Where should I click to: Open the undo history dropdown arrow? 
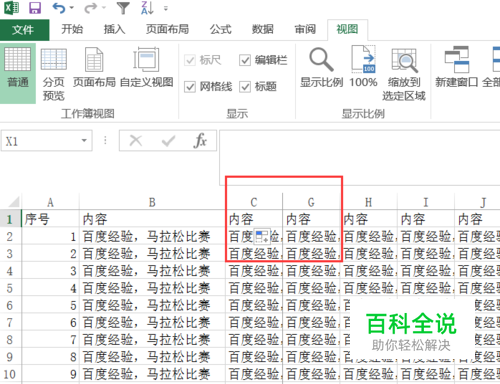(x=71, y=8)
